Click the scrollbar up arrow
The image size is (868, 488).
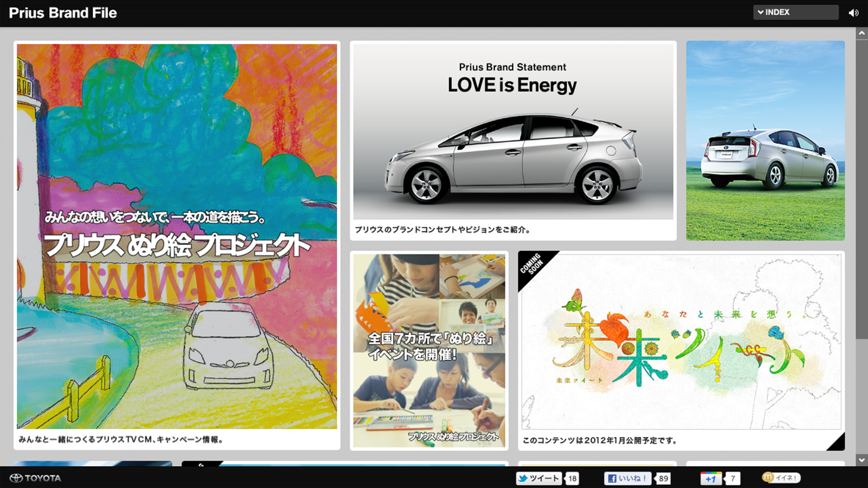click(862, 33)
